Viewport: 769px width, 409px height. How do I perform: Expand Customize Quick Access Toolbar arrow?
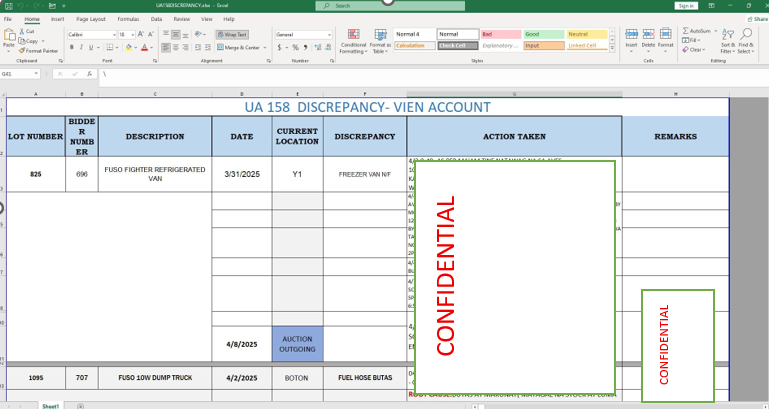(x=64, y=6)
